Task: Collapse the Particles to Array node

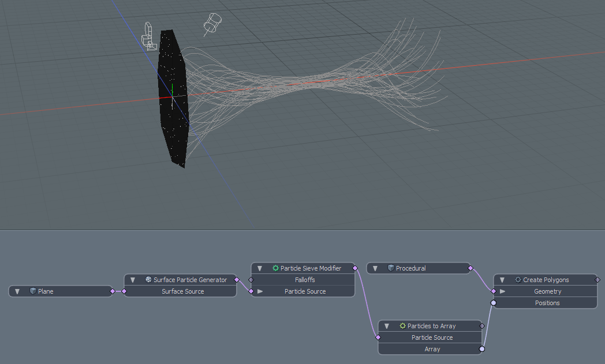Action: click(x=387, y=326)
